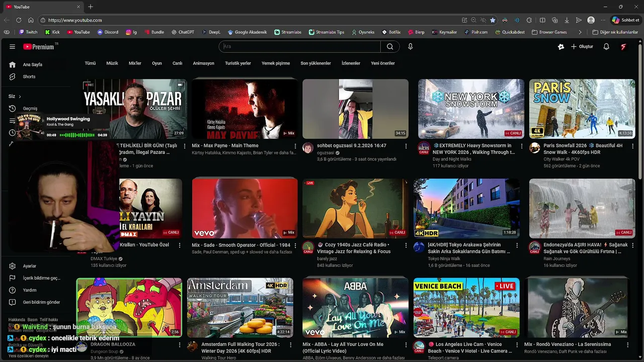This screenshot has height=362, width=644.
Task: Select the Canlı filter chip
Action: pyautogui.click(x=178, y=63)
